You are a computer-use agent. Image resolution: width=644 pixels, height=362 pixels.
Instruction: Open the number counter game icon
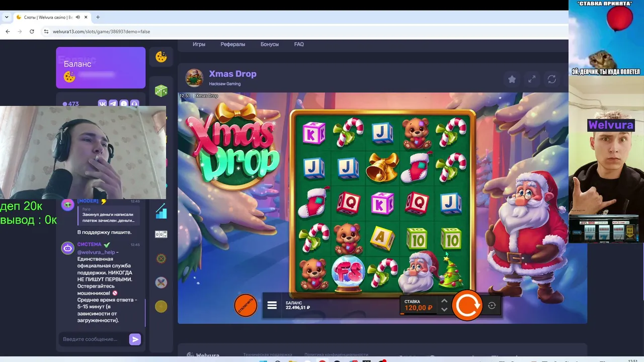161,234
